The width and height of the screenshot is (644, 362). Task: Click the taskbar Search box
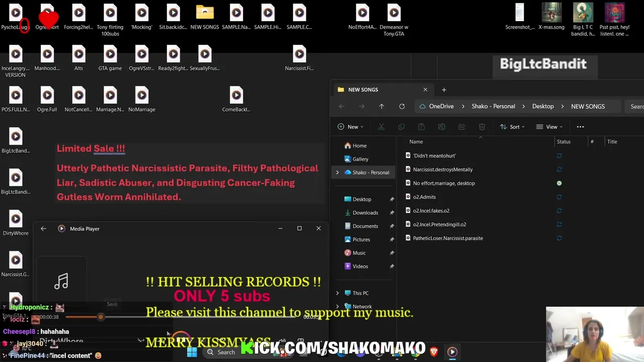click(221, 352)
